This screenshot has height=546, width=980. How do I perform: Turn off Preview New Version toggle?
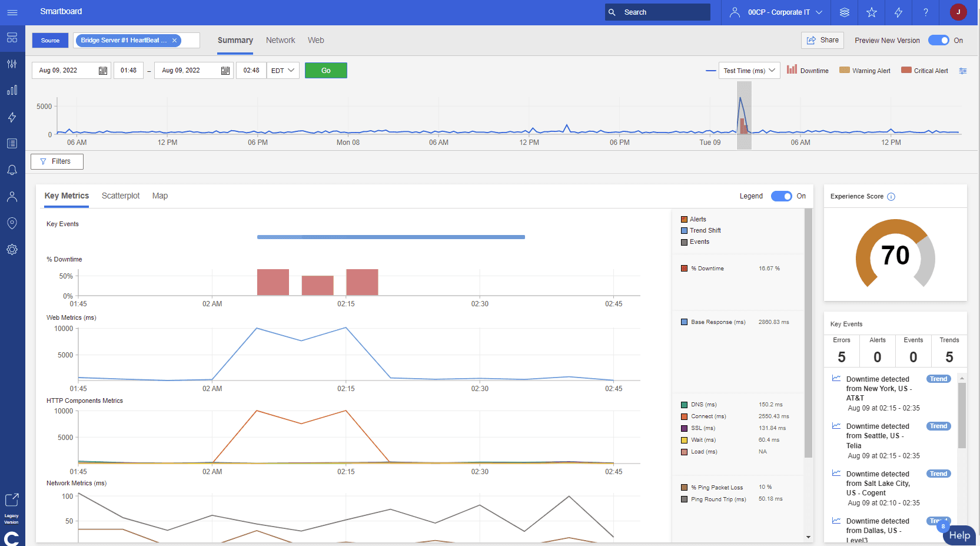[x=938, y=41]
